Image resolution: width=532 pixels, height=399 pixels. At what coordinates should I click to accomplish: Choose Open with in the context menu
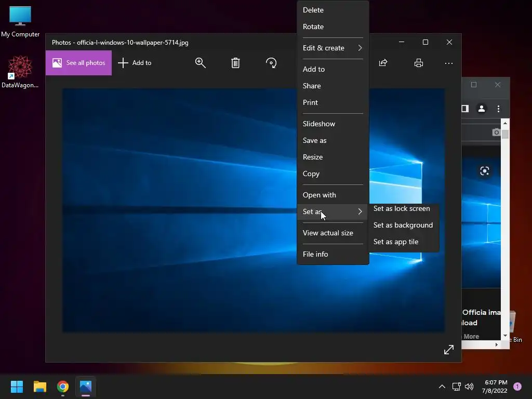click(333, 195)
